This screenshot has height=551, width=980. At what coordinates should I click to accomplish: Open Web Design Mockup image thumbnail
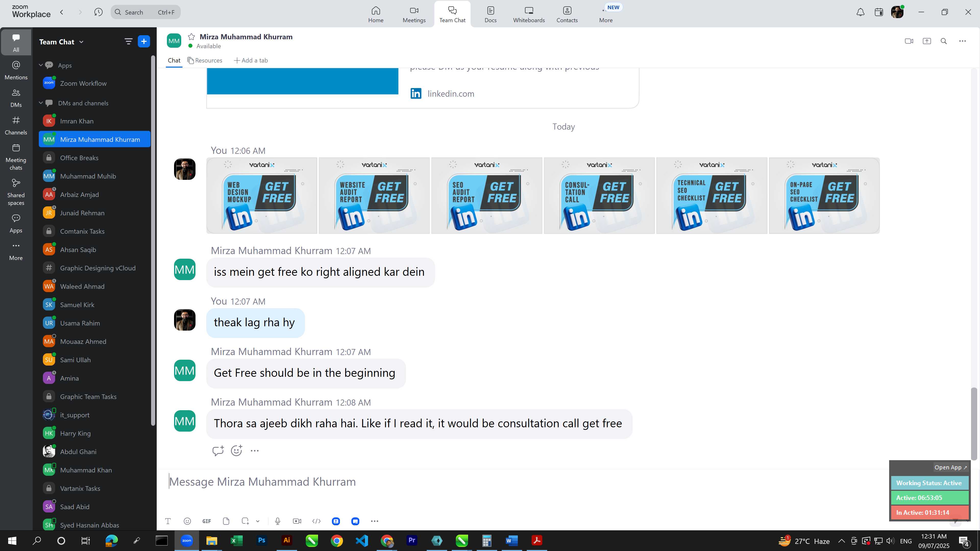tap(262, 195)
